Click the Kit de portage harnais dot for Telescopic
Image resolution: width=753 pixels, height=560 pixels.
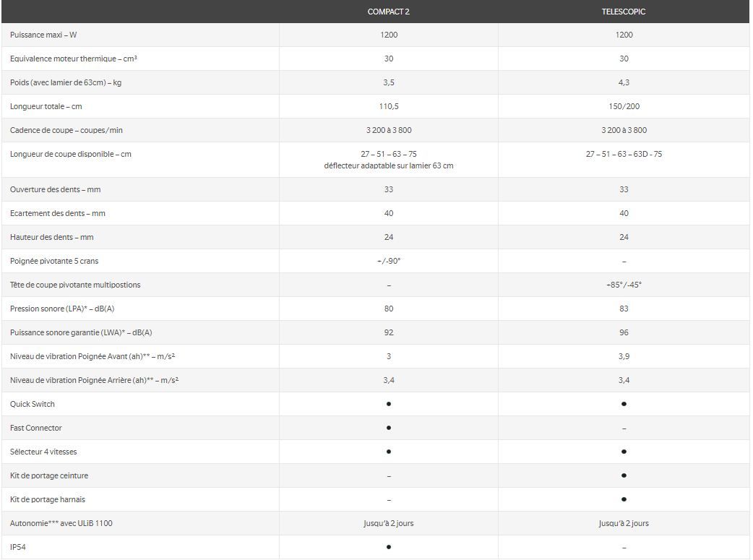624,499
